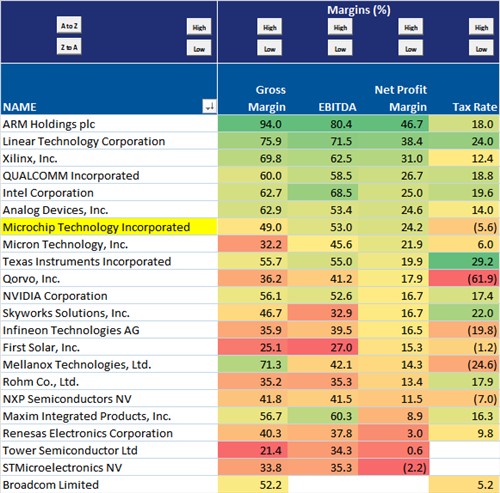The width and height of the screenshot is (500, 493).
Task: Select Renesas net profit margin 3.0
Action: coord(393,433)
